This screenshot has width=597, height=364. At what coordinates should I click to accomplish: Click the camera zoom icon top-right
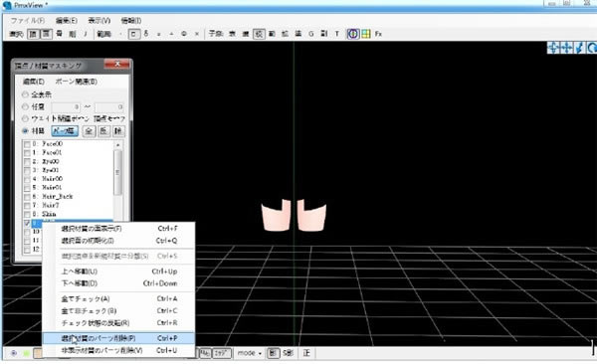pos(579,48)
